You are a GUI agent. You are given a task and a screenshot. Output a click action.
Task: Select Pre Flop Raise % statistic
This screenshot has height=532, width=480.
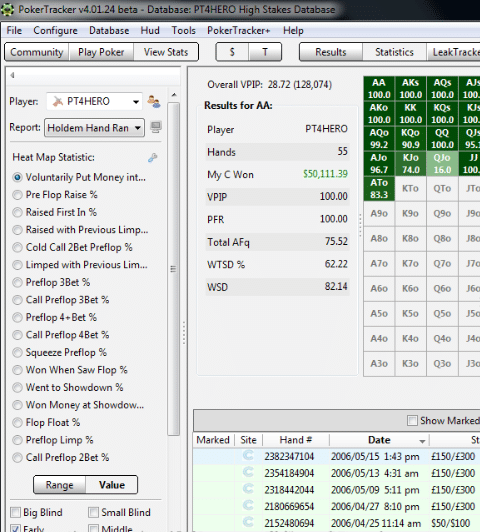[x=17, y=195]
